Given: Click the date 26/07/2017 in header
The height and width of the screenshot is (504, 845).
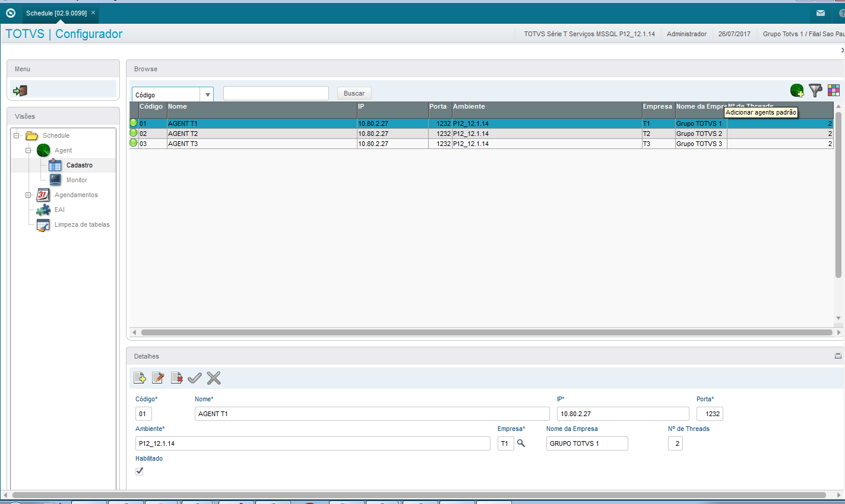Looking at the screenshot, I should 735,34.
